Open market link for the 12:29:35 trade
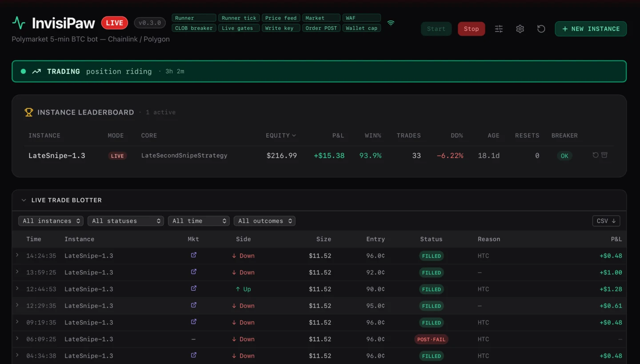Screen dimensions: 640x364 click(x=193, y=305)
